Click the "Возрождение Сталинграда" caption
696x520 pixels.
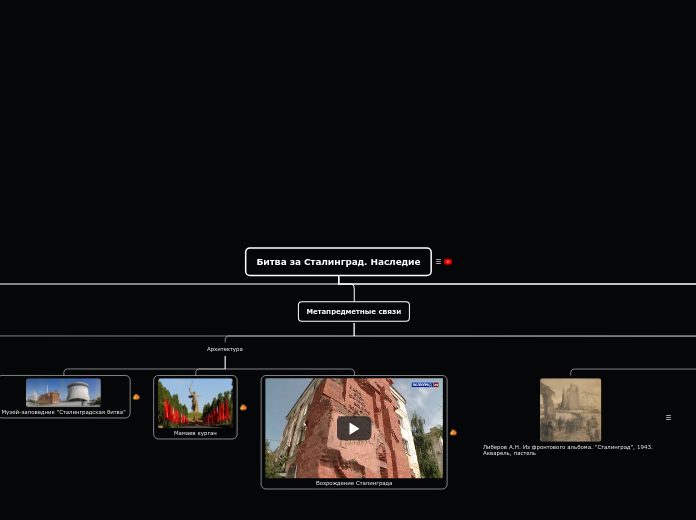354,483
